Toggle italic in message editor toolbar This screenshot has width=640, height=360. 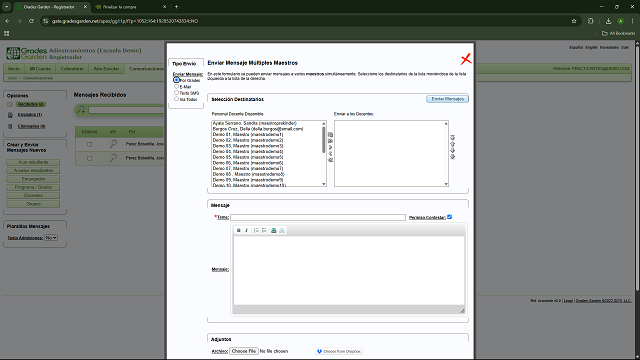(x=246, y=230)
